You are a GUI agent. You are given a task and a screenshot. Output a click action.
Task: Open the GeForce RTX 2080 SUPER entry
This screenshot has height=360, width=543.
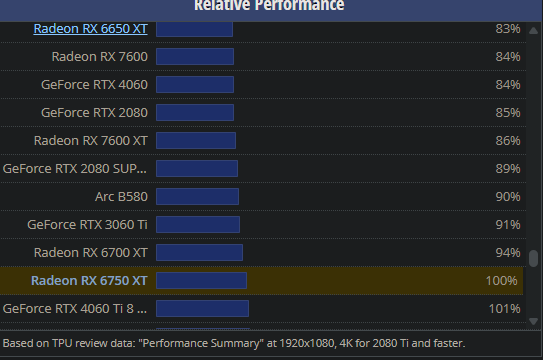tap(75, 169)
